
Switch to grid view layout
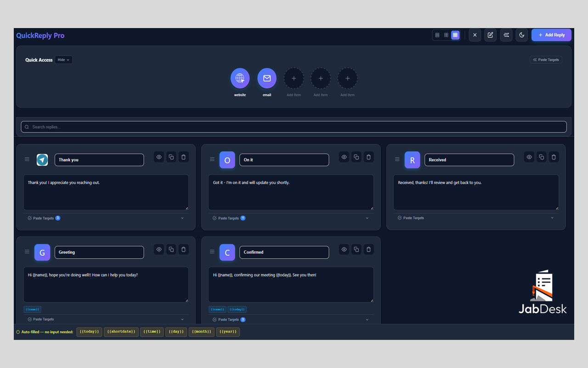coord(446,35)
